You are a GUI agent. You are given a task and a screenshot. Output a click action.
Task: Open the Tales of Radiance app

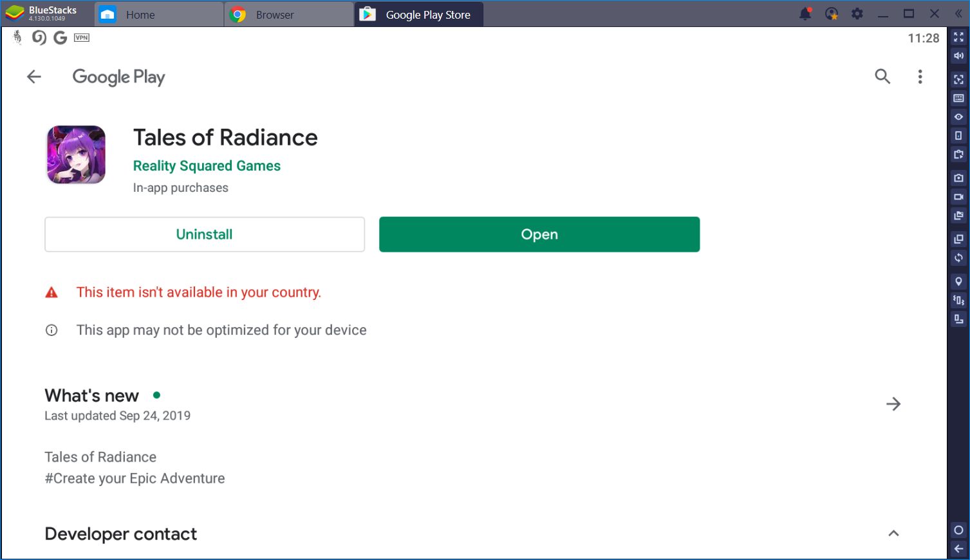click(x=539, y=234)
